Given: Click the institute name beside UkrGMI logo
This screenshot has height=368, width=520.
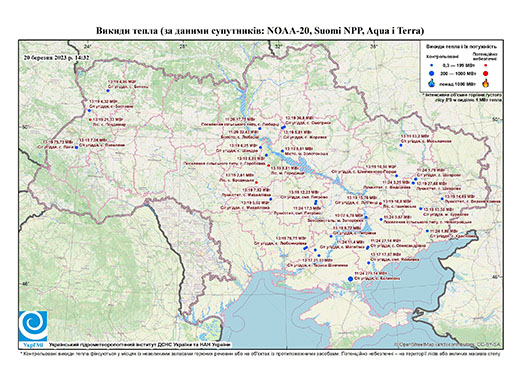Looking at the screenshot, I should pyautogui.click(x=140, y=345).
